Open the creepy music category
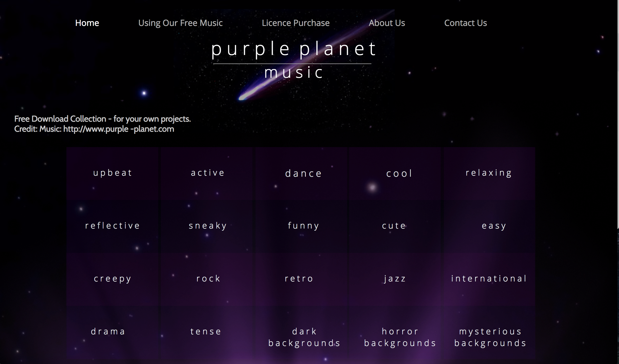The image size is (619, 364). click(x=113, y=279)
